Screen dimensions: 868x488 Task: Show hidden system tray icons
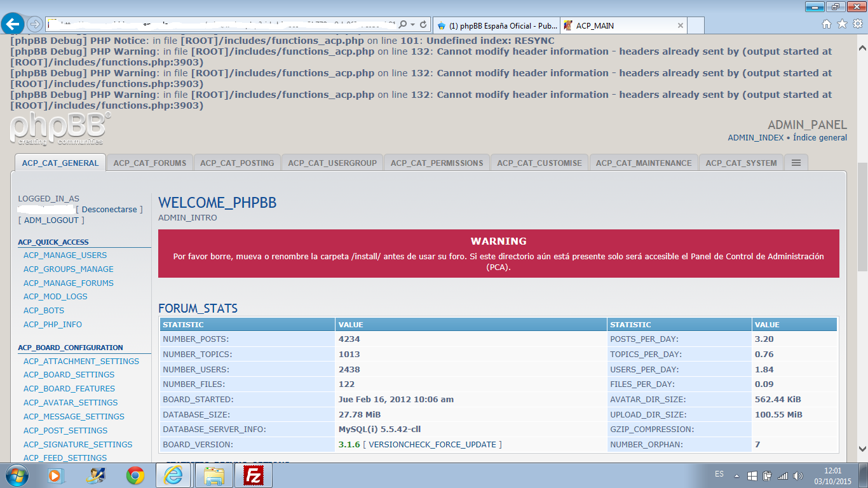coord(736,475)
